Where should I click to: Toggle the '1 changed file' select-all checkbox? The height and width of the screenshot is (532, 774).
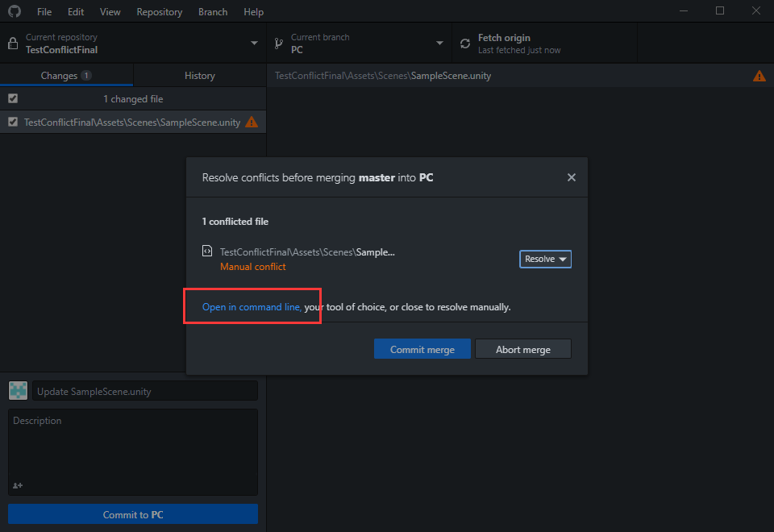tap(13, 98)
